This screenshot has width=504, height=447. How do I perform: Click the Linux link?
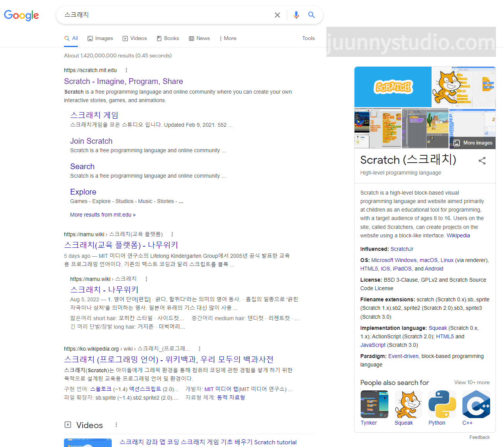click(447, 260)
